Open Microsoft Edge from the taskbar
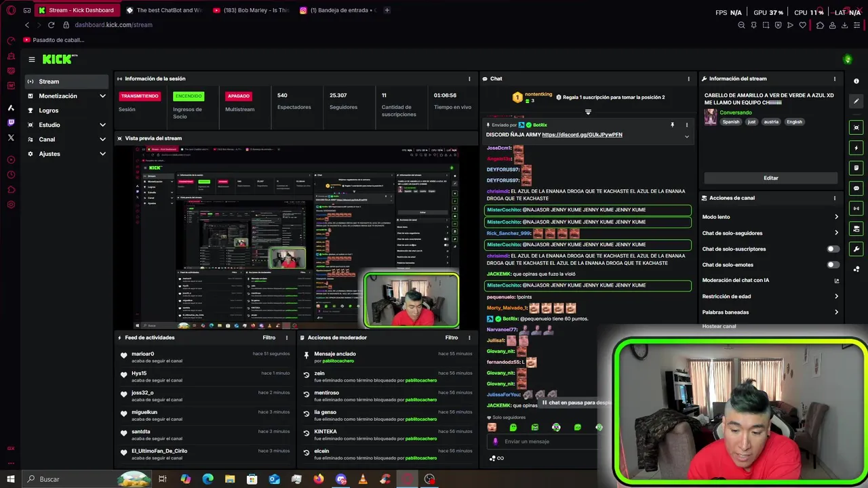This screenshot has height=488, width=868. tap(208, 479)
